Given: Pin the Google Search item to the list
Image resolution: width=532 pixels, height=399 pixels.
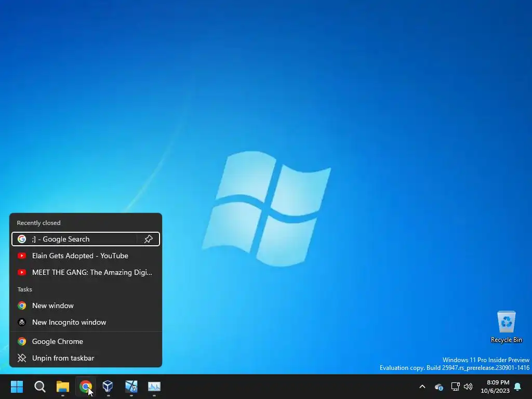Looking at the screenshot, I should point(148,239).
